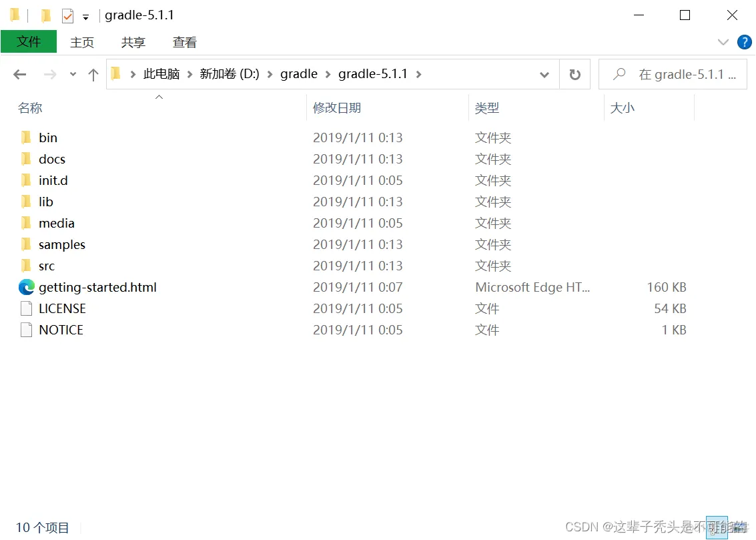
Task: Click the 160 KB size value
Action: pos(667,288)
